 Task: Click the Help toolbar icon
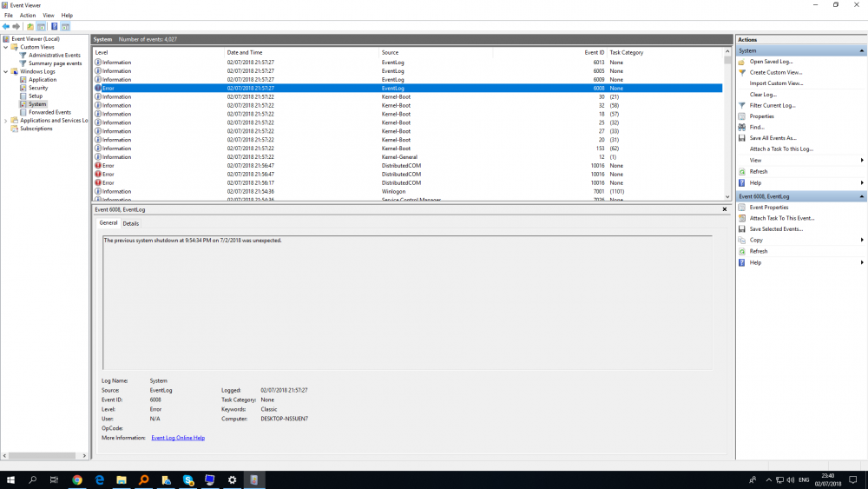[54, 27]
